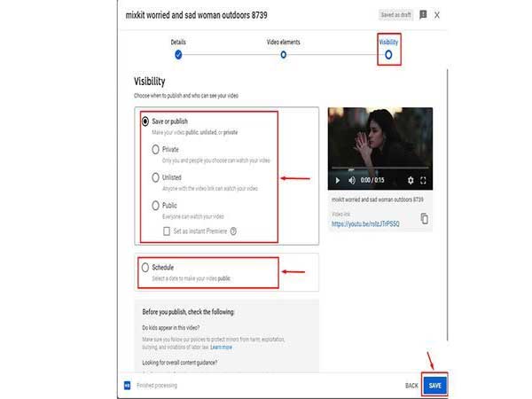
Task: Enter fullscreen on video preview
Action: [423, 180]
